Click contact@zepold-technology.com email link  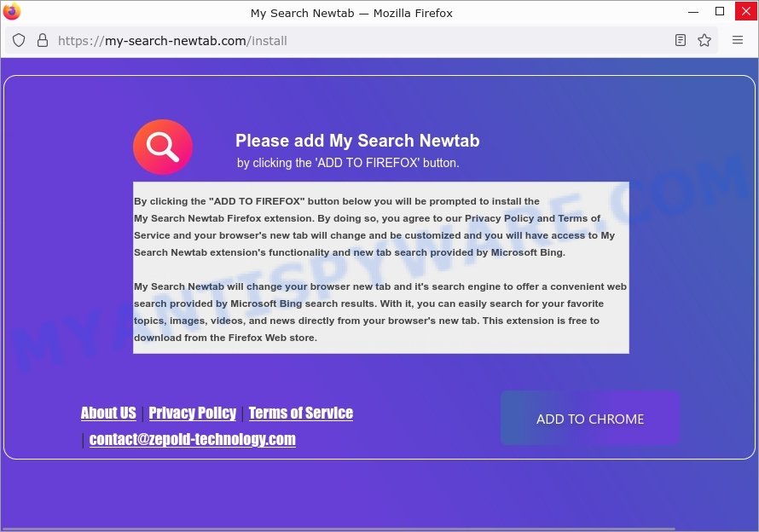[192, 439]
